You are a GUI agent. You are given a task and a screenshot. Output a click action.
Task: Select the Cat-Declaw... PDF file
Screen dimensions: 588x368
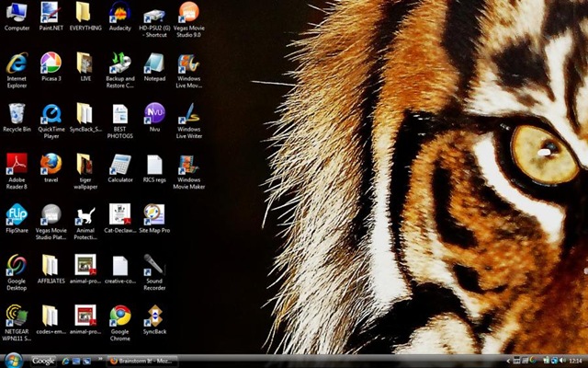[120, 219]
